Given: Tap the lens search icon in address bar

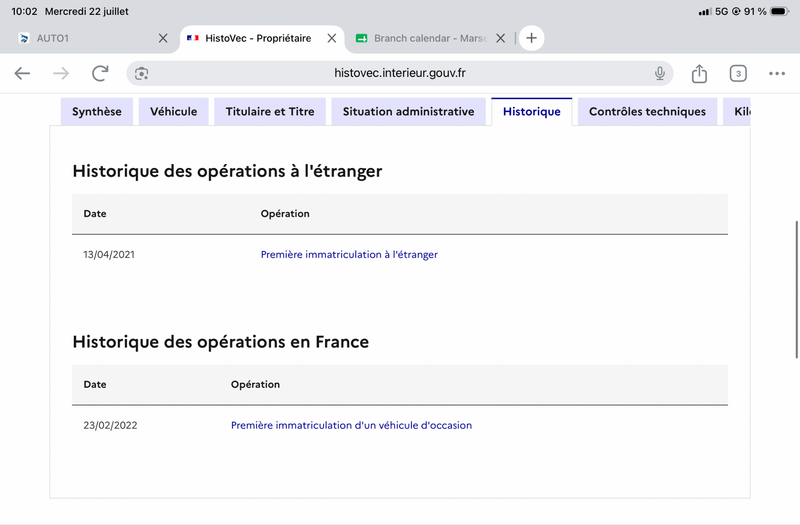Looking at the screenshot, I should click(141, 73).
